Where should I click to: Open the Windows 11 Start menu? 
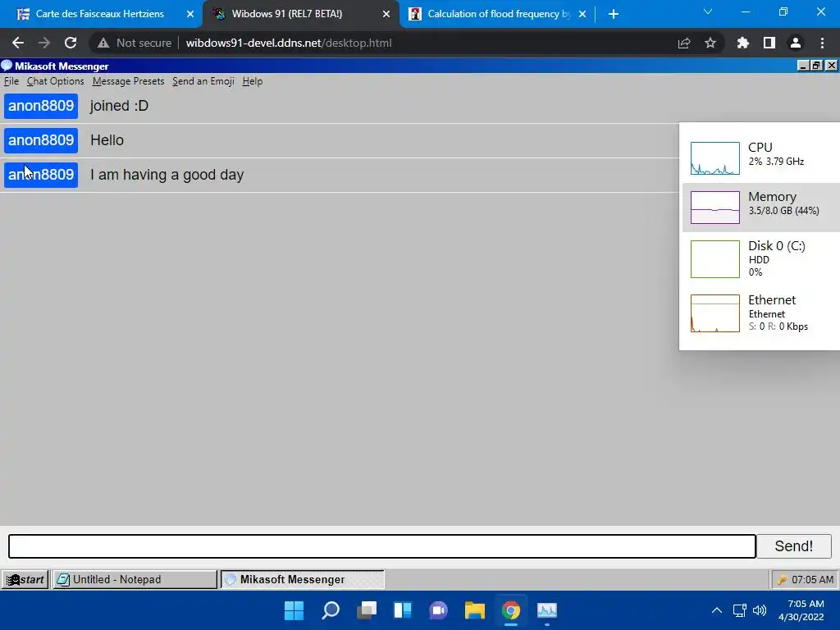click(x=294, y=610)
